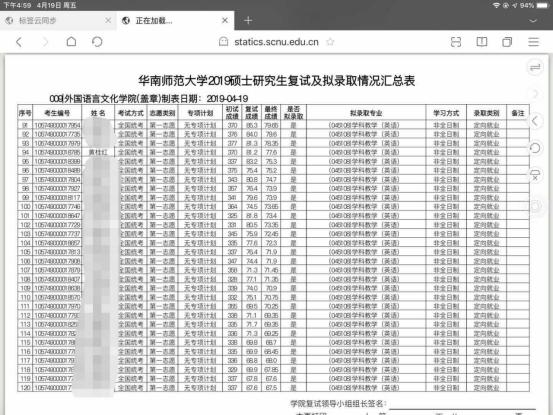Select the 正在加载 tab
Image resolution: width=553 pixels, height=415 pixels.
pos(175,20)
